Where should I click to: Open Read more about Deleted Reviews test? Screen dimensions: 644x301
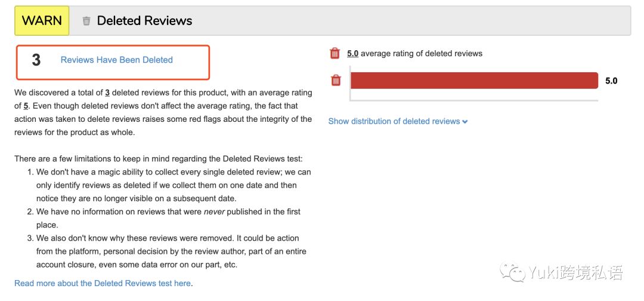point(103,283)
